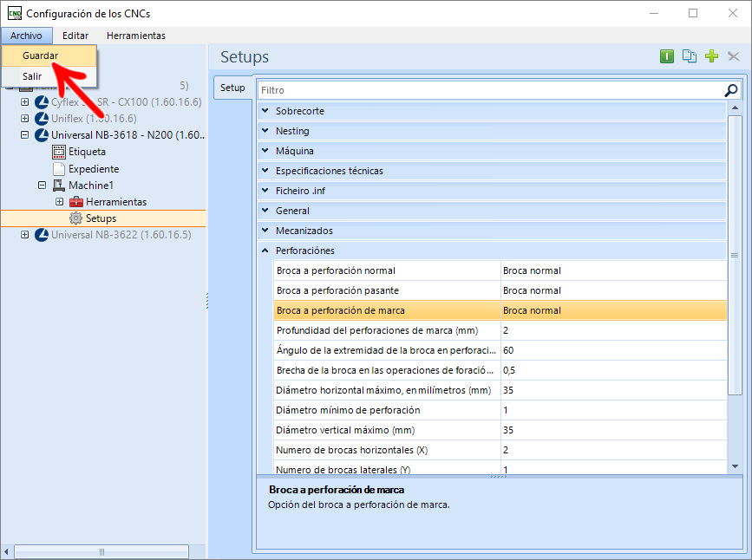Click the Expediente document icon
752x560 pixels.
pos(58,169)
